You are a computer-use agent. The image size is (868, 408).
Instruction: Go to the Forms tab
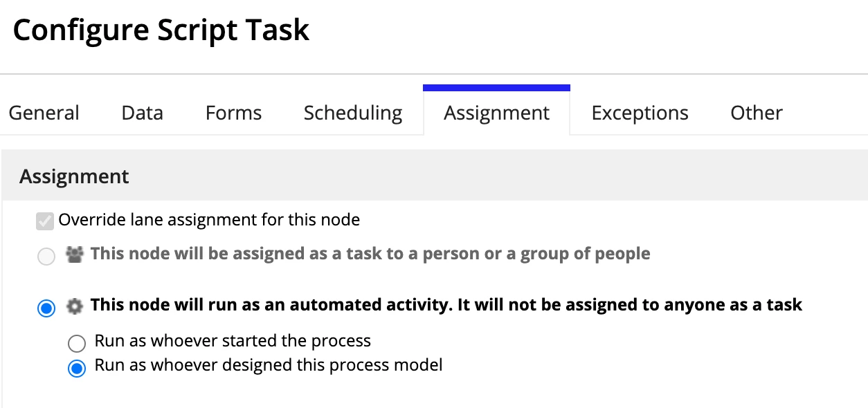[233, 113]
